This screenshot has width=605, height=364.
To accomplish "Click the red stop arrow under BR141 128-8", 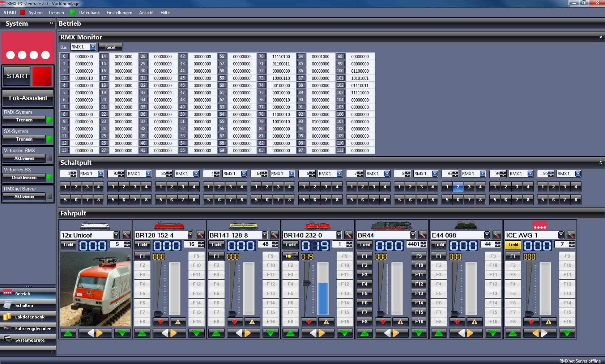I will [235, 322].
